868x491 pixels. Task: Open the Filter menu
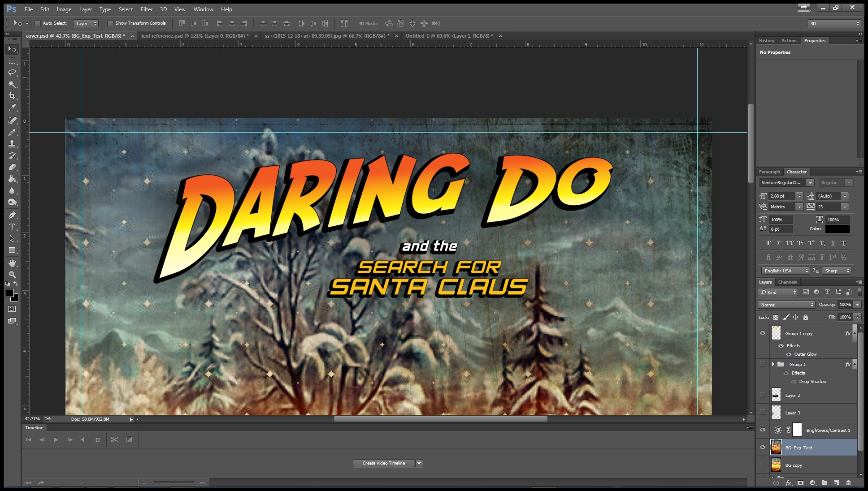(x=146, y=9)
